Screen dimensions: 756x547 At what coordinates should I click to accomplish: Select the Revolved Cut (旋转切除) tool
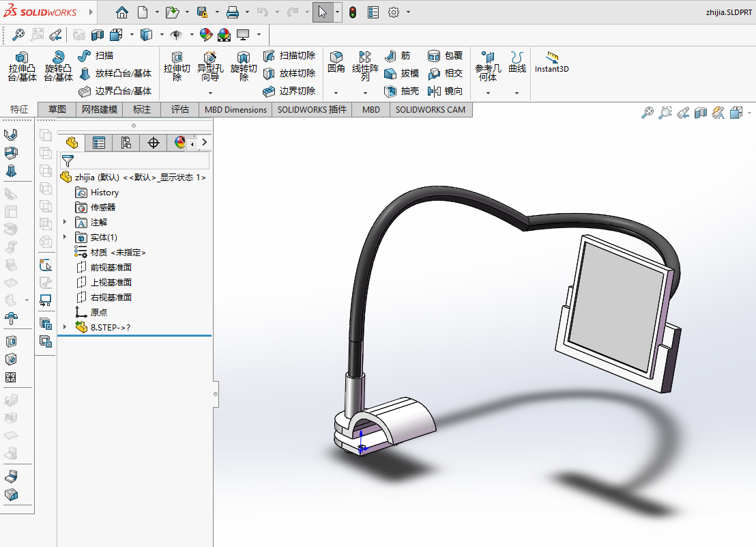point(244,67)
